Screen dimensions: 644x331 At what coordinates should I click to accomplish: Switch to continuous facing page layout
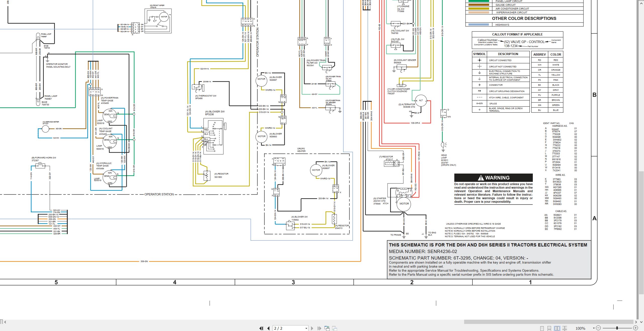coord(565,328)
